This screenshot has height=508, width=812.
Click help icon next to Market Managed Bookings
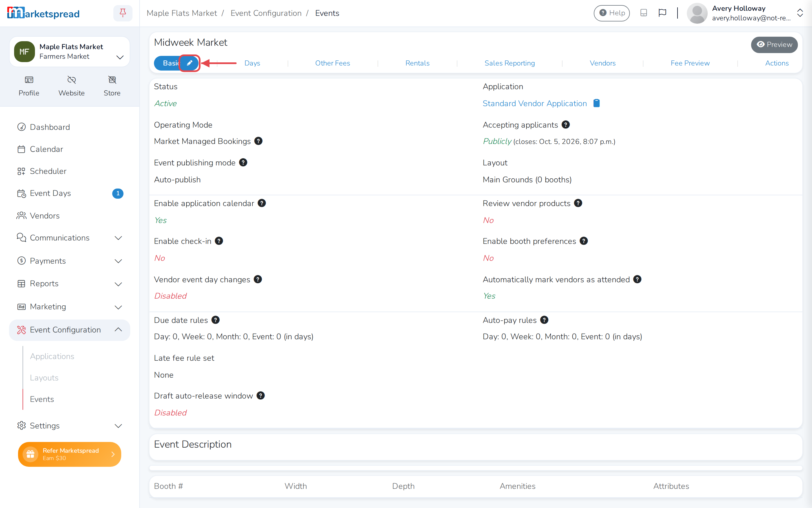click(258, 141)
